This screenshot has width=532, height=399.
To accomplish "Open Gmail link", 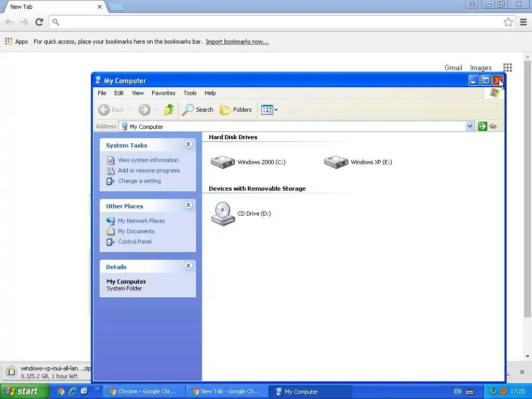I will tap(453, 68).
